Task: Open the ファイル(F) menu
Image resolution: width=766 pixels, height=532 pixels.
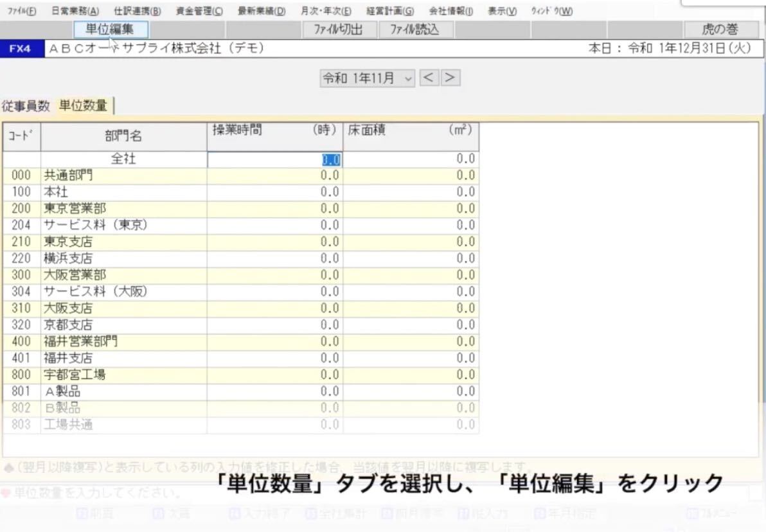Action: (x=21, y=11)
